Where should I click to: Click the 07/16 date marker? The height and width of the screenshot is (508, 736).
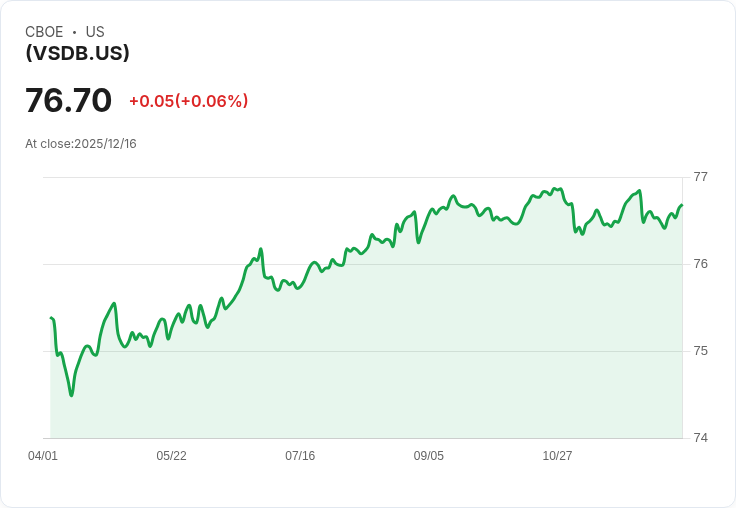(300, 456)
